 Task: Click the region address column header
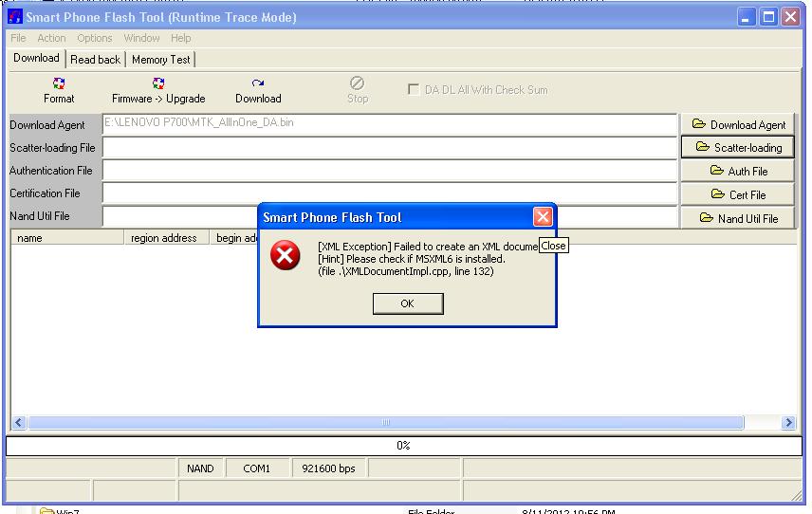point(166,238)
